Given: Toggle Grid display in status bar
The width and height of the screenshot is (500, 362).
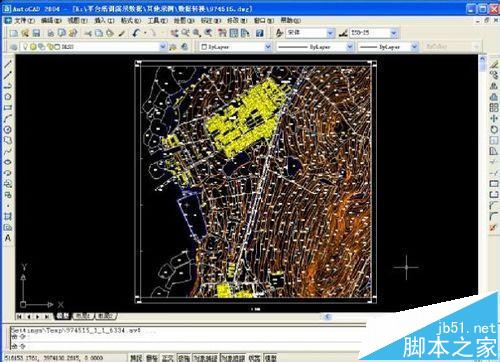Looking at the screenshot, I should tap(152, 358).
